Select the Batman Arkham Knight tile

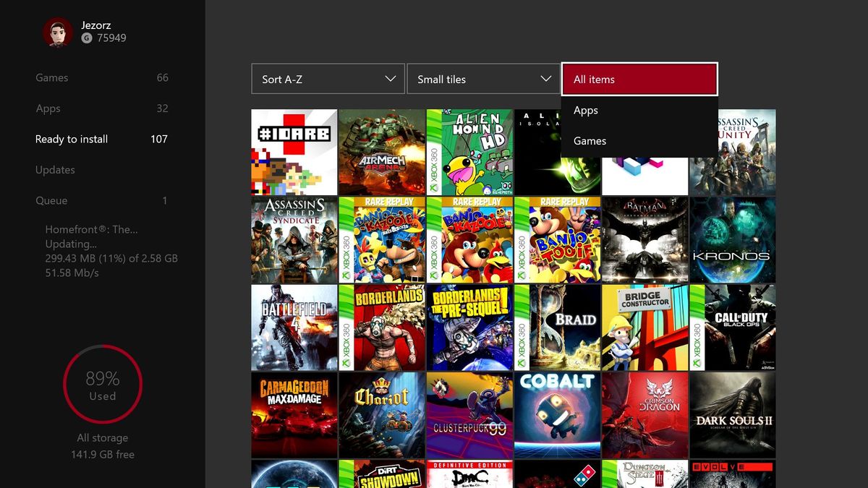(x=645, y=240)
